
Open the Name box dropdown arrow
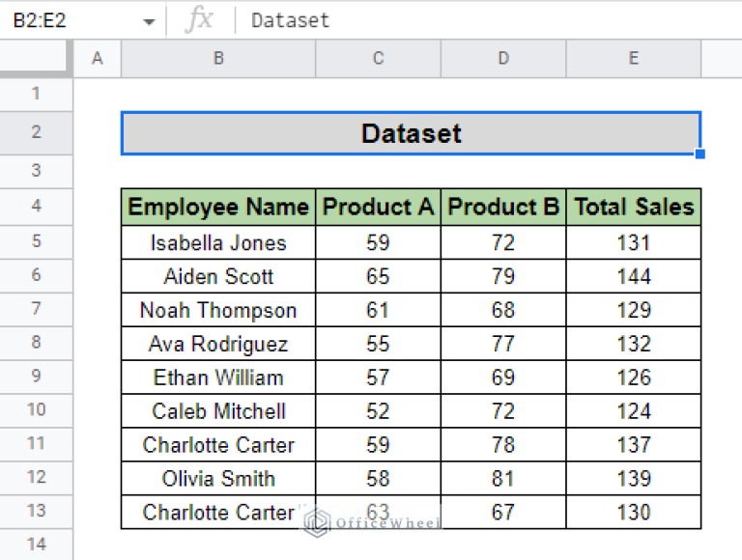149,21
